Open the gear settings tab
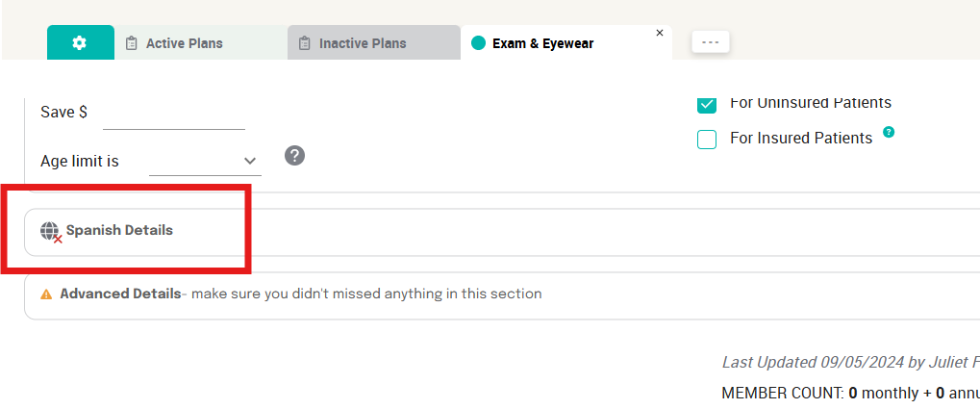Screen dimensions: 980x409 click(x=80, y=42)
